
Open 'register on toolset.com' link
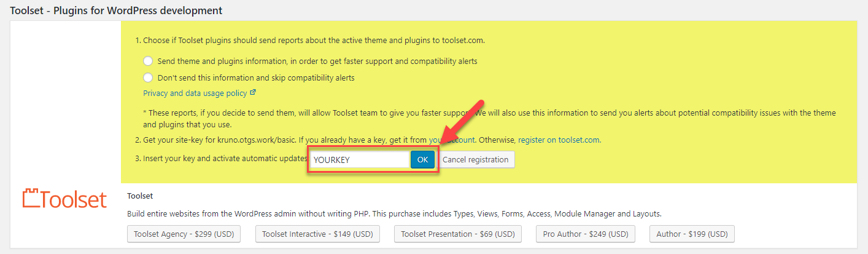[x=559, y=140]
